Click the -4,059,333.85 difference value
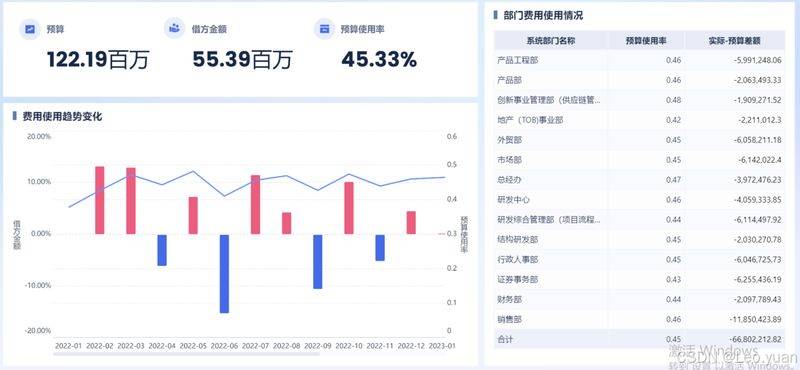 coord(758,200)
